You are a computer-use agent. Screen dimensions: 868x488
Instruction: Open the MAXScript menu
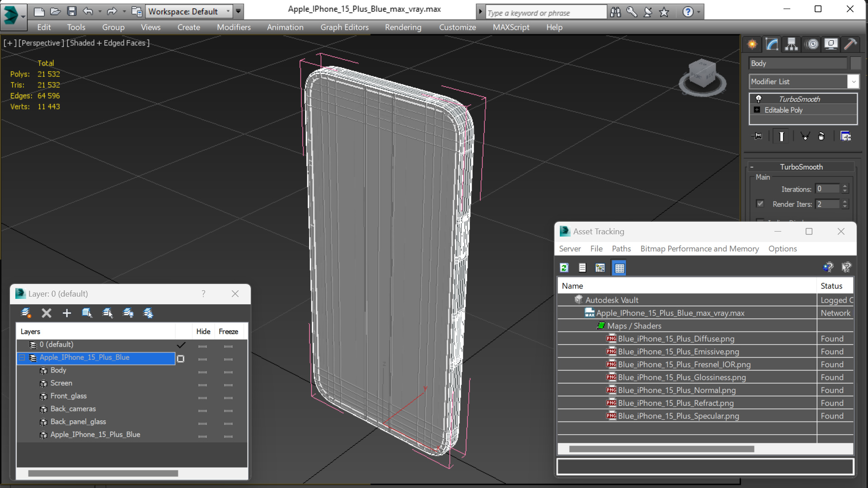[x=511, y=27]
